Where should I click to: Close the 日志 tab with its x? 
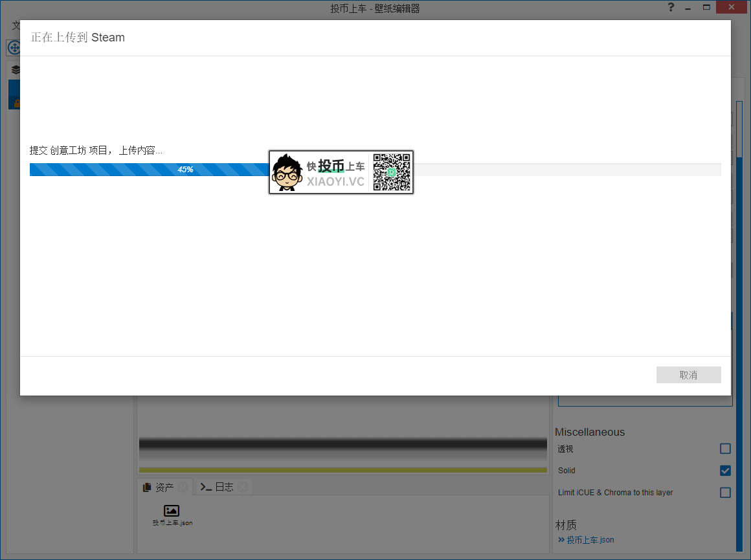[243, 487]
